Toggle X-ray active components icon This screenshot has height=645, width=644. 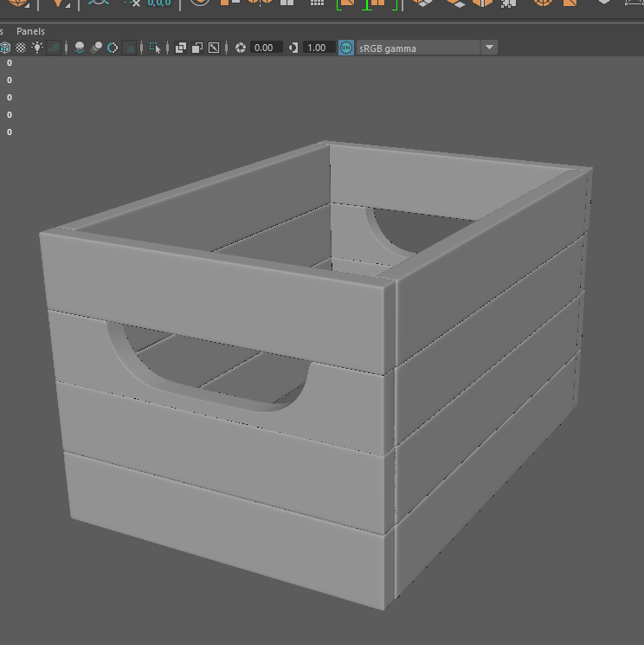pos(197,48)
